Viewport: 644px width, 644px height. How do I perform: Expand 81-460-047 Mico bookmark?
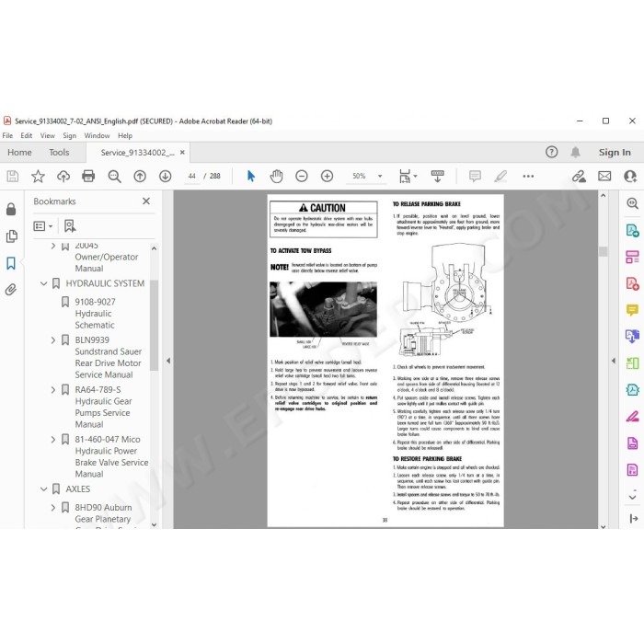[x=52, y=440]
